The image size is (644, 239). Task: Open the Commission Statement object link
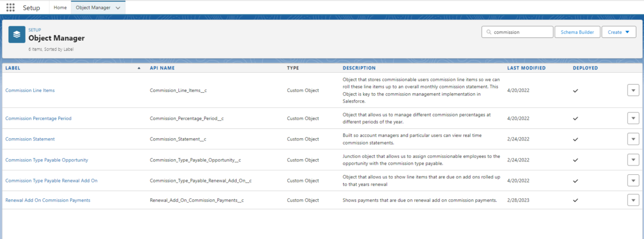[x=30, y=139]
